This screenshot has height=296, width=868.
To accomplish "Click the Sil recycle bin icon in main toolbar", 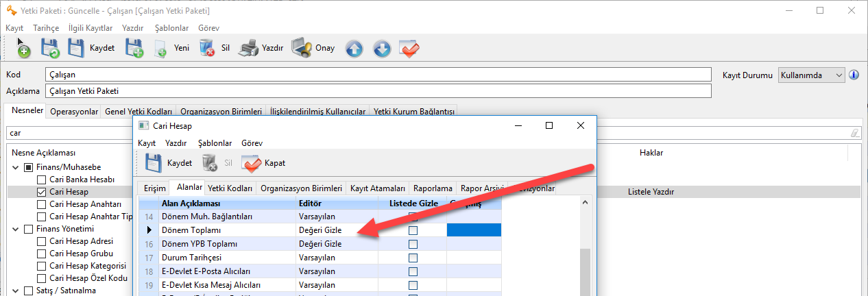I will coord(207,48).
